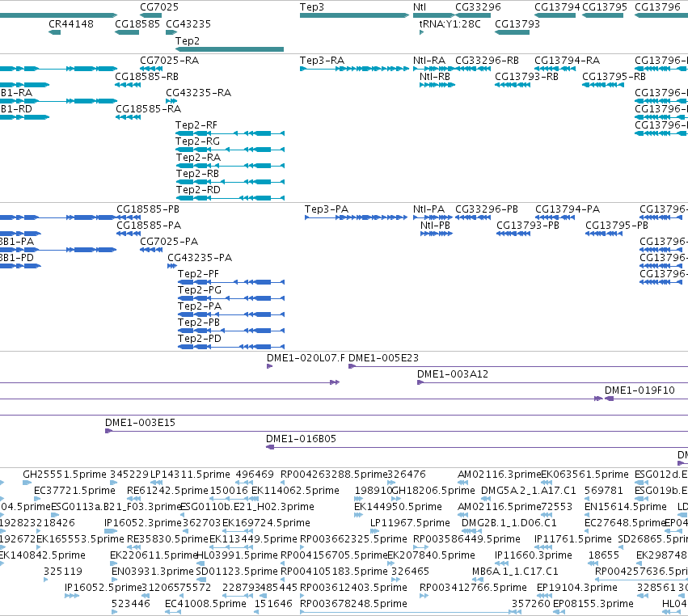Image resolution: width=688 pixels, height=616 pixels.
Task: Click the CG13794 gene label
Action: pos(557,7)
